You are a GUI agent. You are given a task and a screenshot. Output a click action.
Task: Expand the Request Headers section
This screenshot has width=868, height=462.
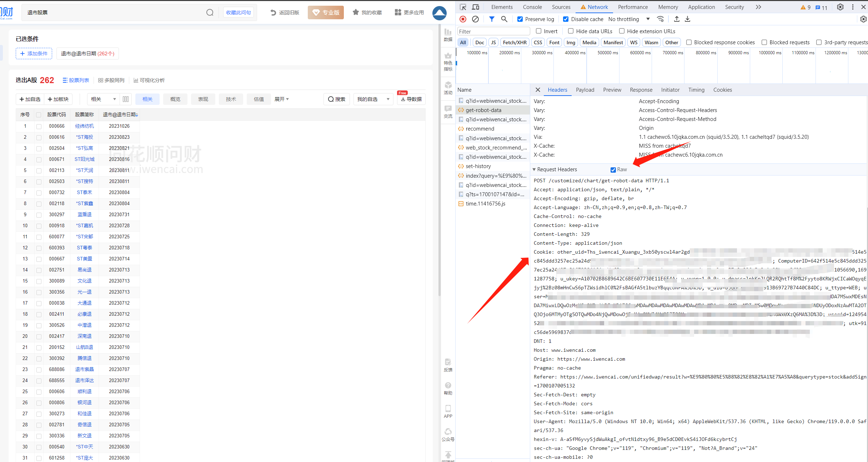[537, 169]
